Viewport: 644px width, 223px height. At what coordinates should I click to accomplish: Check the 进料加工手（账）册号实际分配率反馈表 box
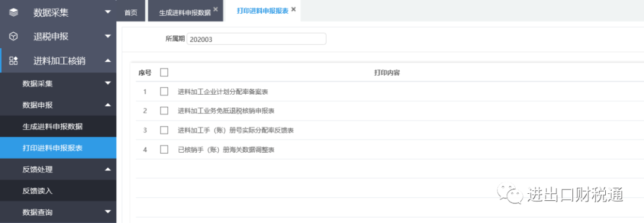tap(165, 130)
